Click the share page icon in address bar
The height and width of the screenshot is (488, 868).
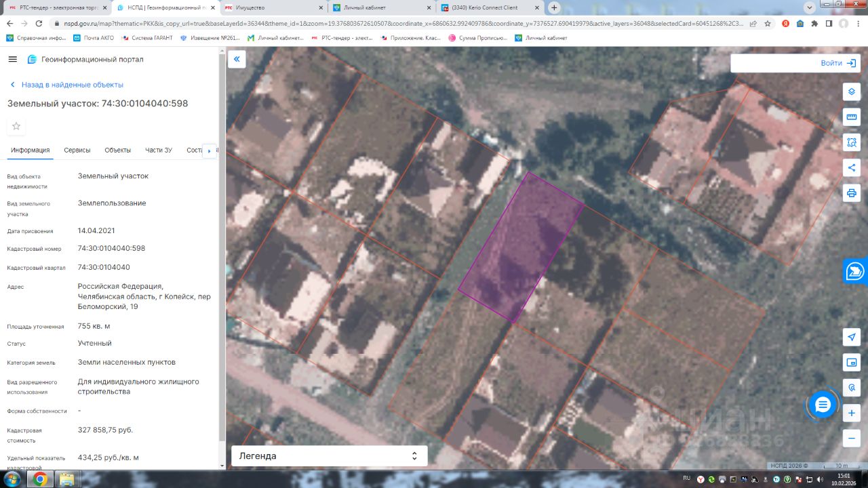pyautogui.click(x=753, y=23)
